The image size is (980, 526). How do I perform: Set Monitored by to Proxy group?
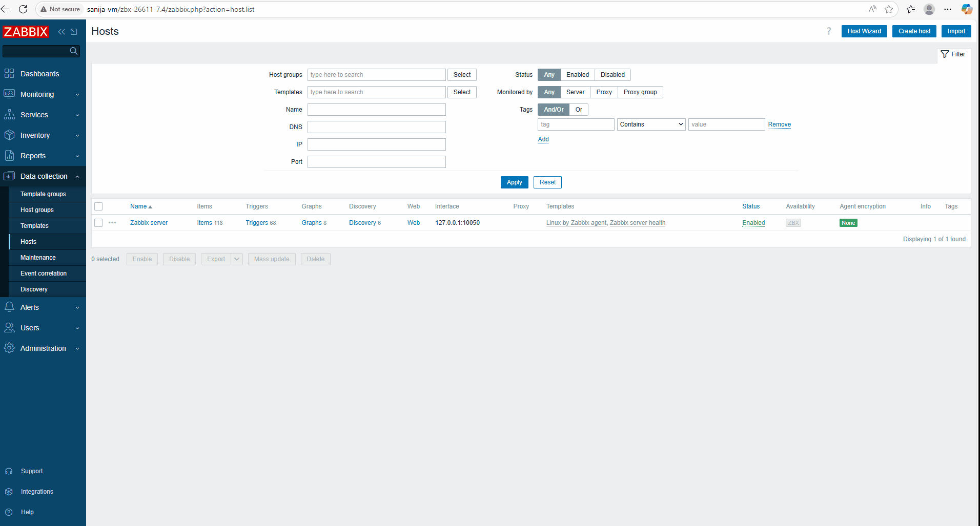coord(640,92)
